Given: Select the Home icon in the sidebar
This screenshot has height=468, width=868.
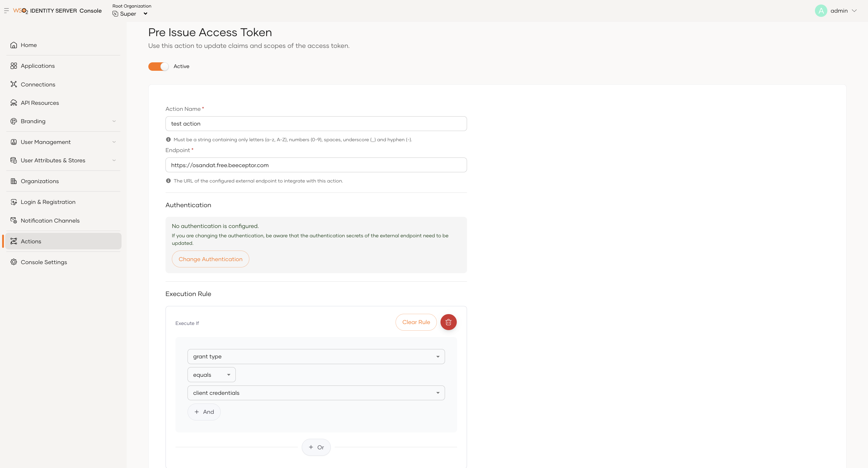Looking at the screenshot, I should [x=14, y=45].
